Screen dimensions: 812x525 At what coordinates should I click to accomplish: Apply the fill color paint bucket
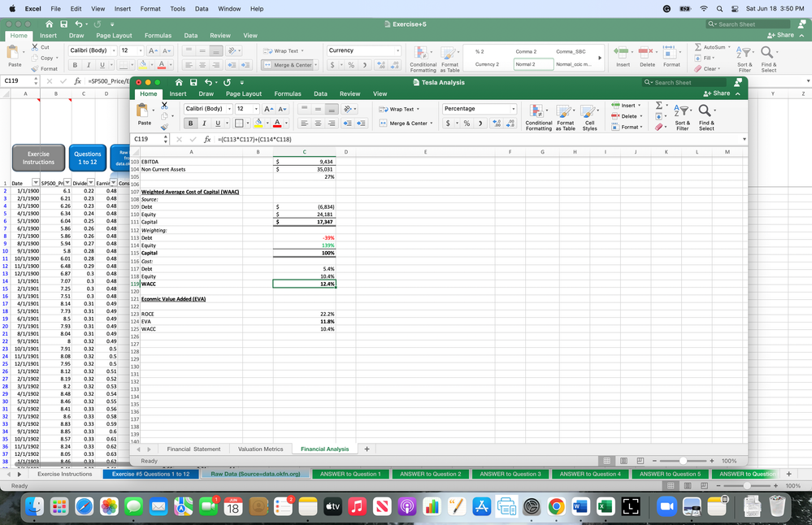pos(258,122)
